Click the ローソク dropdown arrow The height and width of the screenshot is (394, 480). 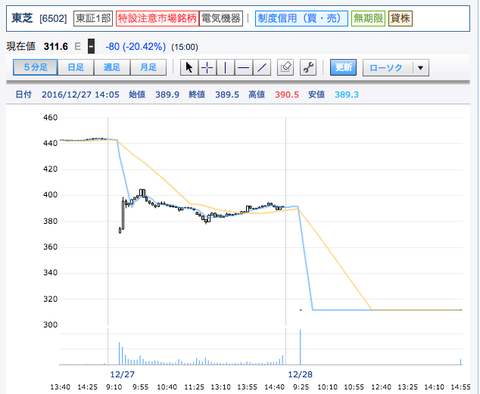(x=421, y=68)
